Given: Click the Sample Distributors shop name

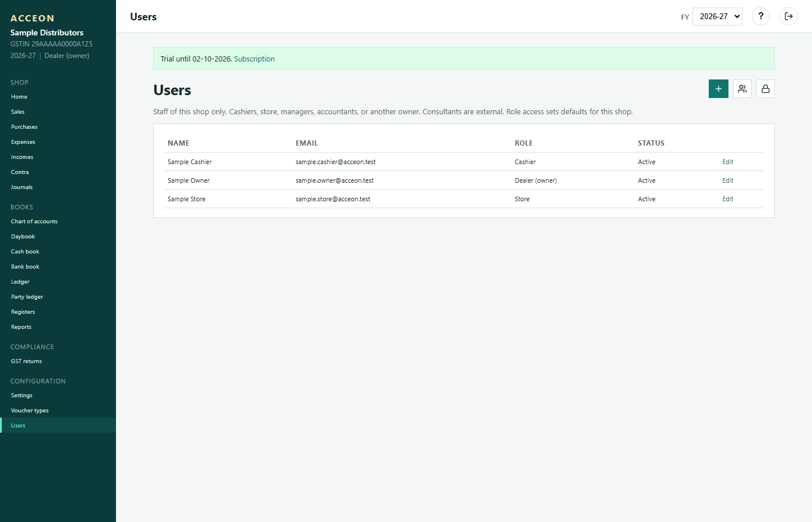Looking at the screenshot, I should (x=47, y=32).
